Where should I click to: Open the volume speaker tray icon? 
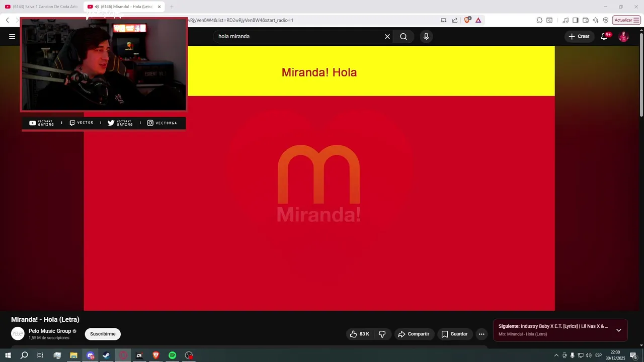tap(588, 355)
